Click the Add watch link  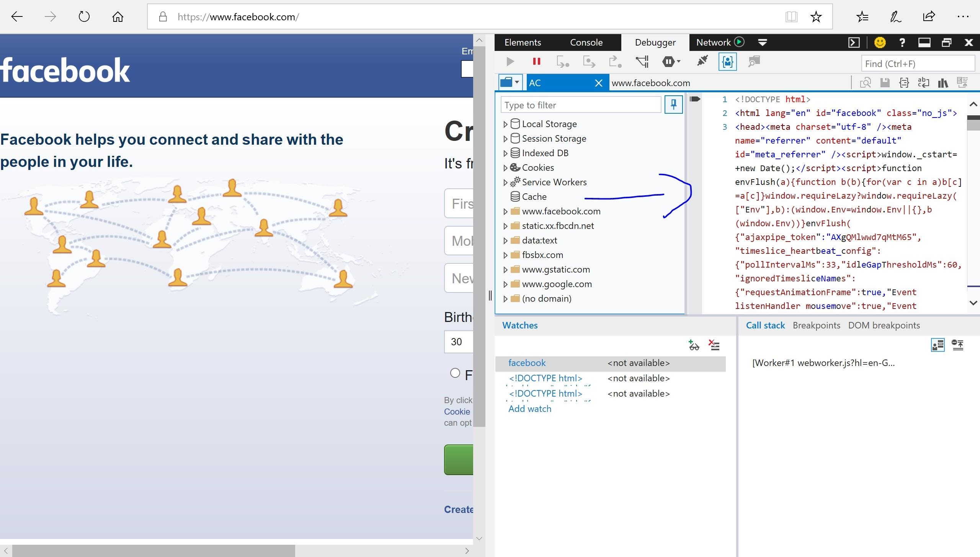click(x=530, y=409)
